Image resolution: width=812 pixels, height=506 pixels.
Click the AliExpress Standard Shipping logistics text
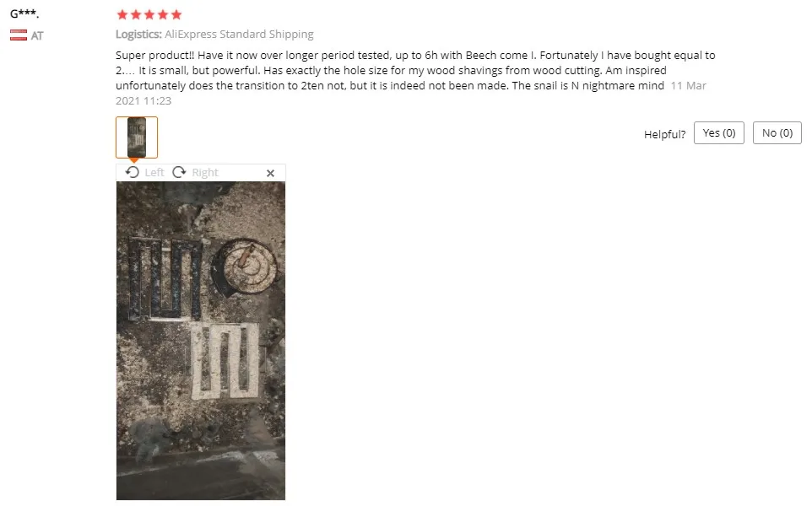pos(239,34)
